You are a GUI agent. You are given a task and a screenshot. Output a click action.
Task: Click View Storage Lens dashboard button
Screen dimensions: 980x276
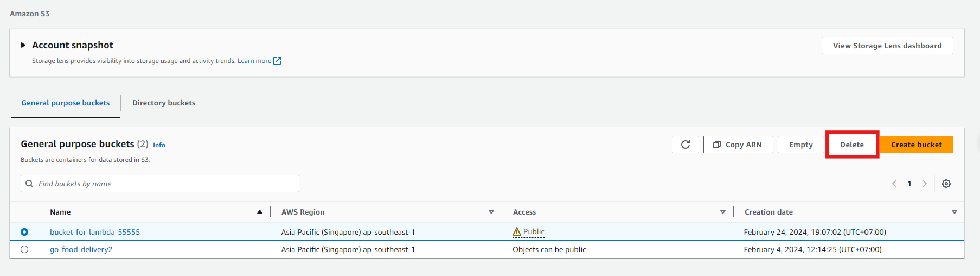click(887, 46)
